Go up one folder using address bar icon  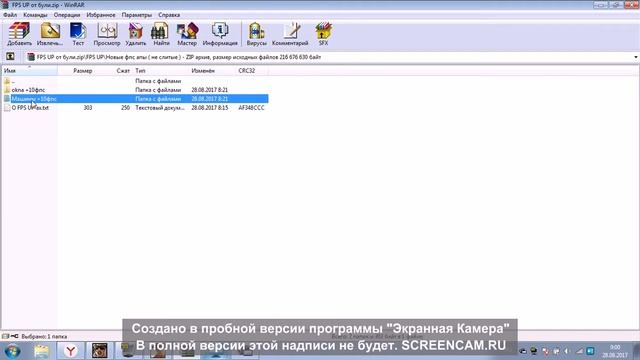[10, 57]
